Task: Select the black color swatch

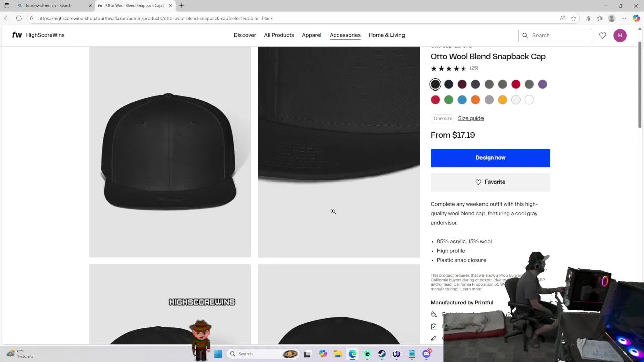Action: 435,84
